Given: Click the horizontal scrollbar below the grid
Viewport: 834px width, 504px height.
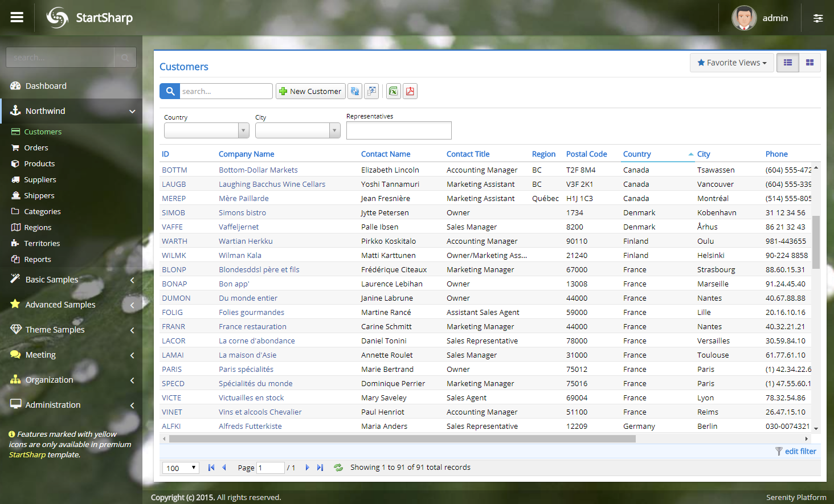Looking at the screenshot, I should (402, 439).
